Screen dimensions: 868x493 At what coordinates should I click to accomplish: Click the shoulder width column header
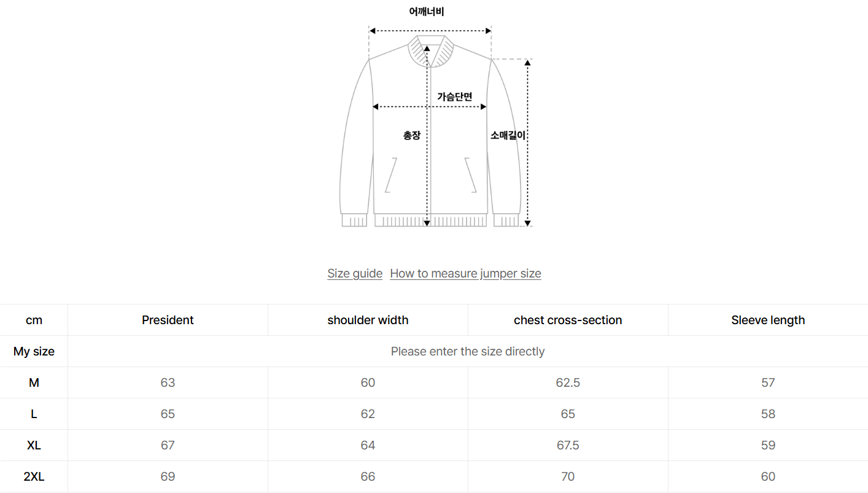(x=368, y=320)
